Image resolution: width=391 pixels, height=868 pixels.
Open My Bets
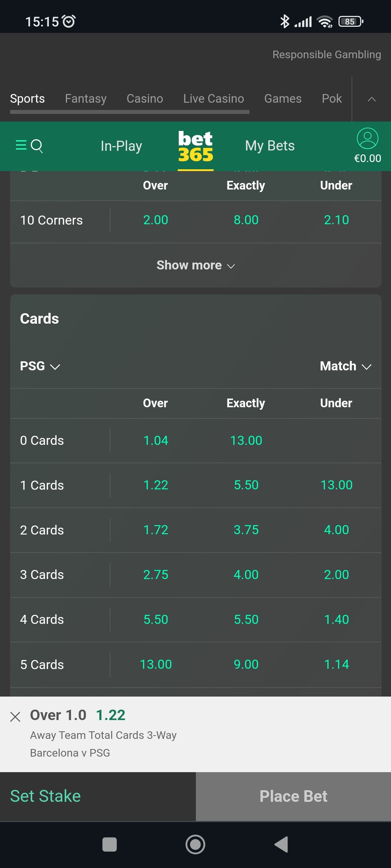[x=270, y=146]
